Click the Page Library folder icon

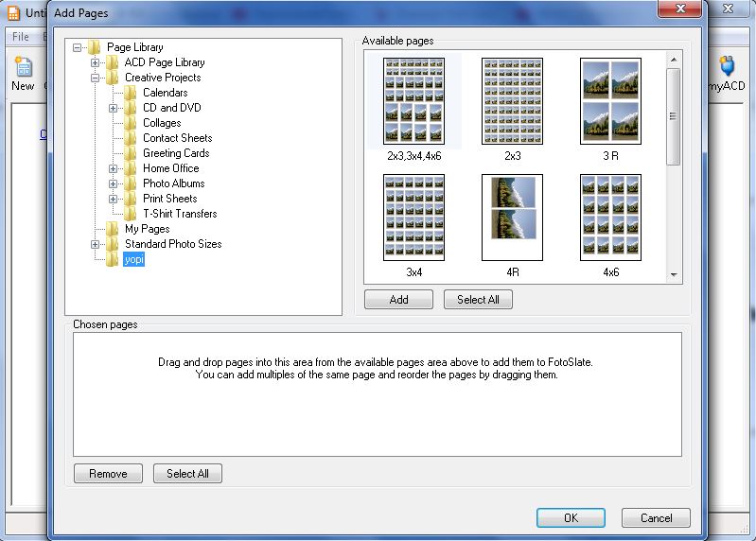tap(94, 47)
